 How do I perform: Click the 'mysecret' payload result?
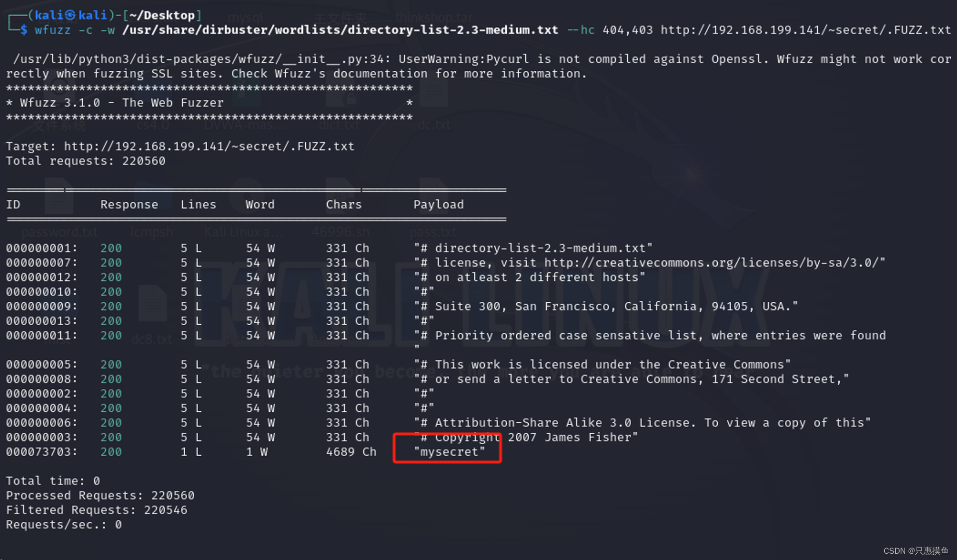(449, 452)
